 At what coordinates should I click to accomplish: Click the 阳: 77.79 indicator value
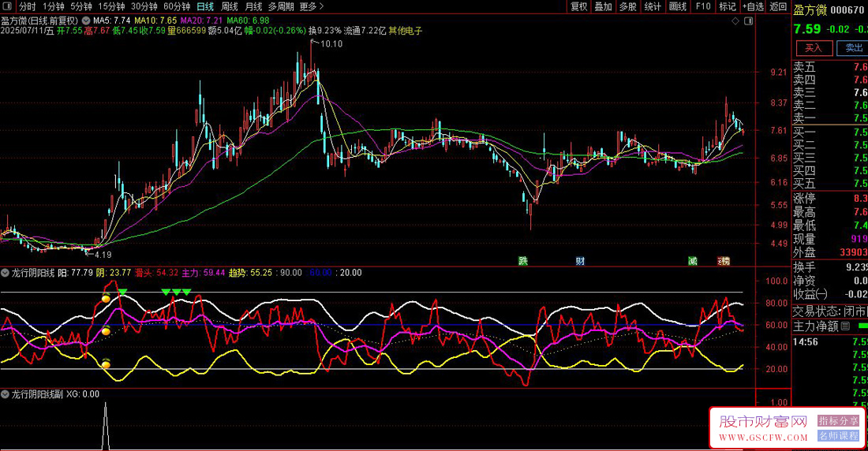(x=75, y=273)
